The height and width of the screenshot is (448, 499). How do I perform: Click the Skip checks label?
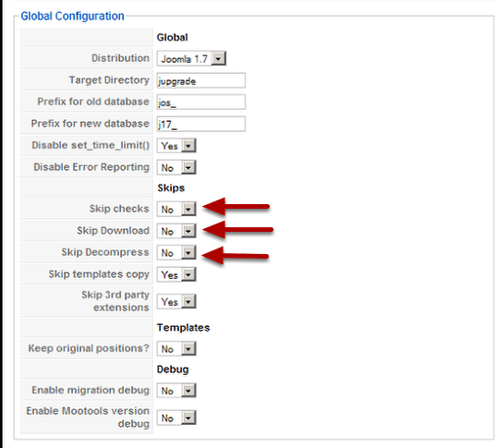[x=119, y=209]
